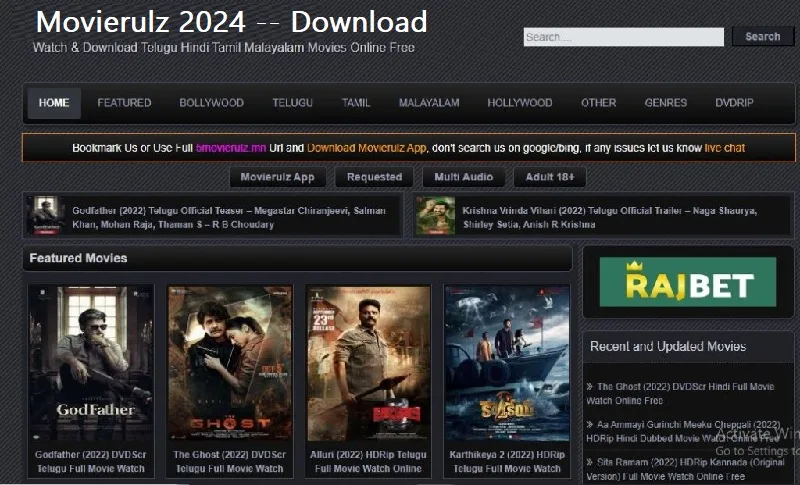Open the Godfather (2022) DVDScr title link
This screenshot has width=800, height=485.
(91, 462)
